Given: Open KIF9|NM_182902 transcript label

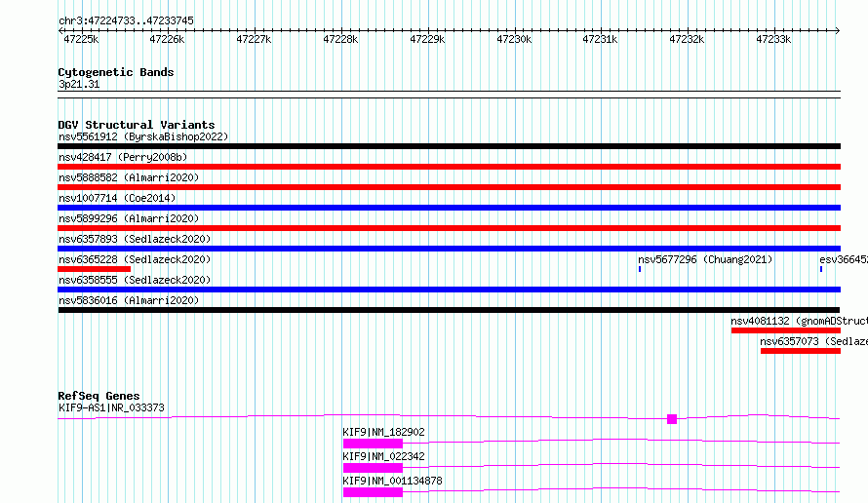Looking at the screenshot, I should click(383, 432).
